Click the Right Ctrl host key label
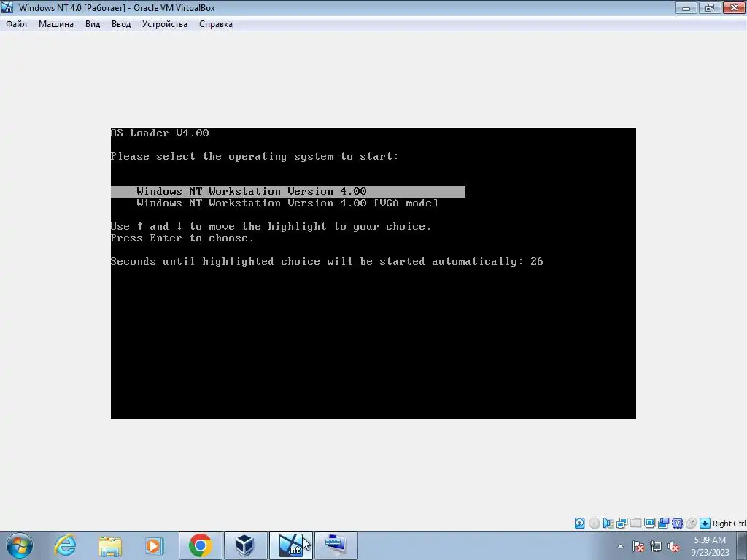Image resolution: width=747 pixels, height=560 pixels. click(x=729, y=524)
